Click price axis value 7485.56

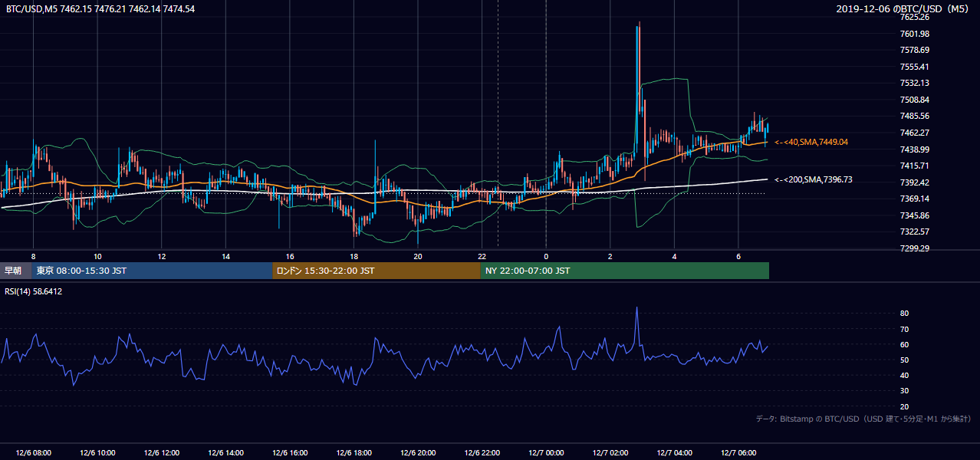tap(915, 116)
